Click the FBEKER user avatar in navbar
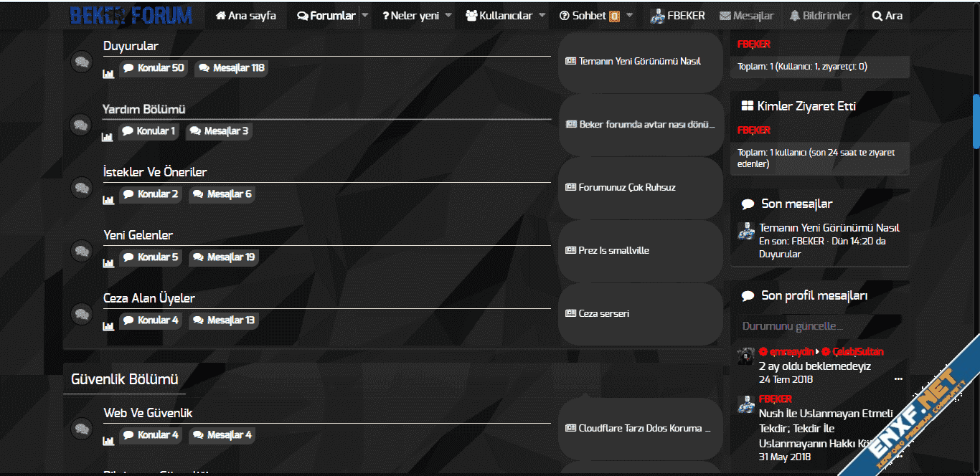Image resolution: width=980 pixels, height=476 pixels. tap(657, 16)
